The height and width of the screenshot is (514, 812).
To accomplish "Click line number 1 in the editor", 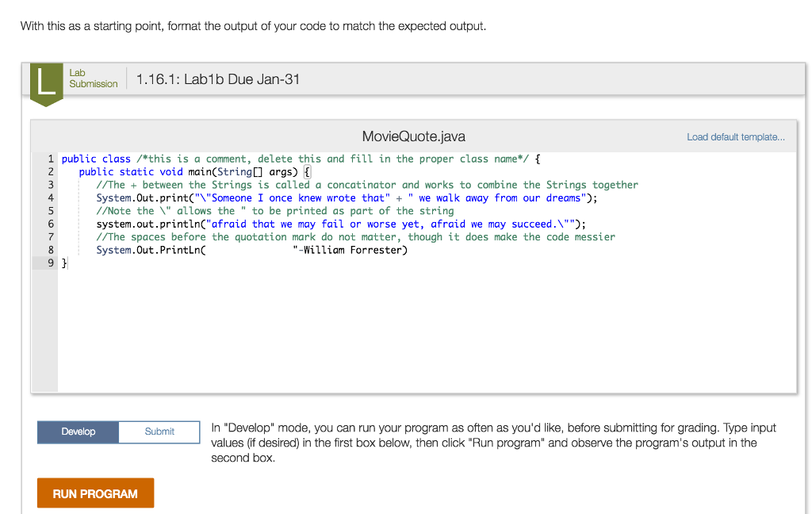I will 50,159.
